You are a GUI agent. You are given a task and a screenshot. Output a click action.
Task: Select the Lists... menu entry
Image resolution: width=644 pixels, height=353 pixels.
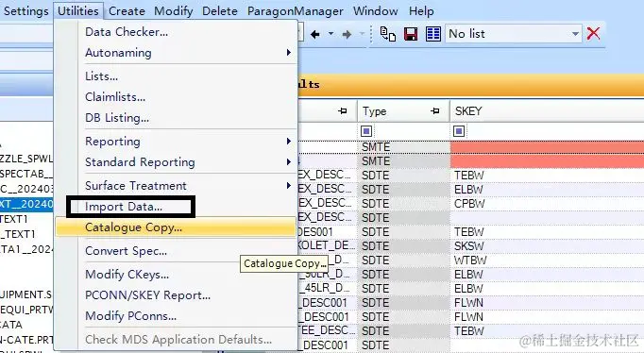(176, 76)
